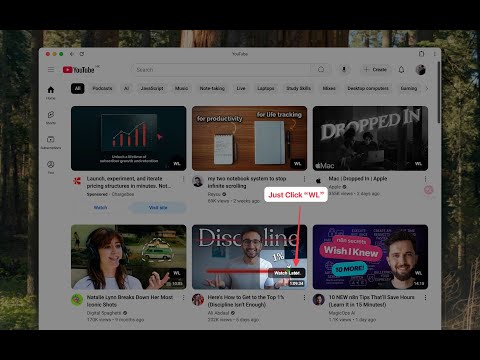Open the Chargebee ad channel avatar
The image size is (480, 360).
click(77, 181)
